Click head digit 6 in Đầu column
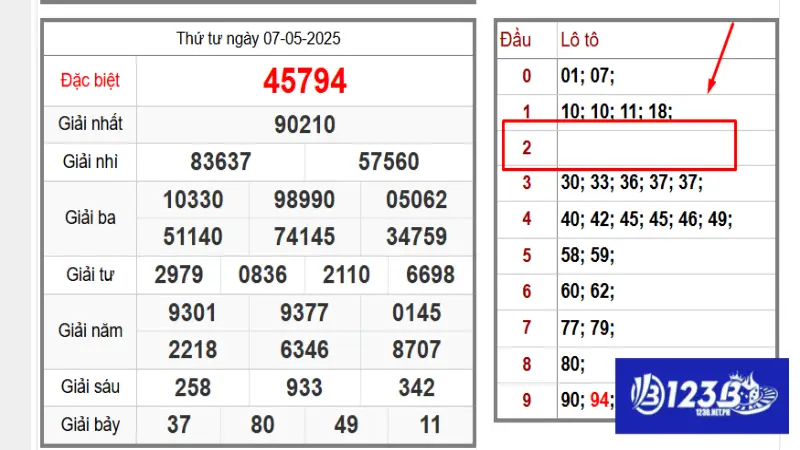This screenshot has width=800, height=450. coord(527,292)
